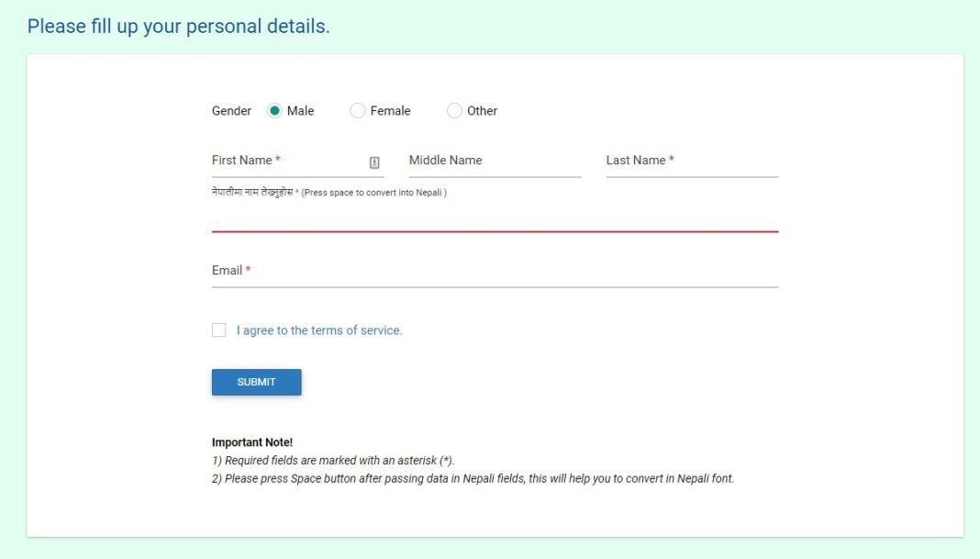Check the terms of service agreement checkbox

pos(218,330)
